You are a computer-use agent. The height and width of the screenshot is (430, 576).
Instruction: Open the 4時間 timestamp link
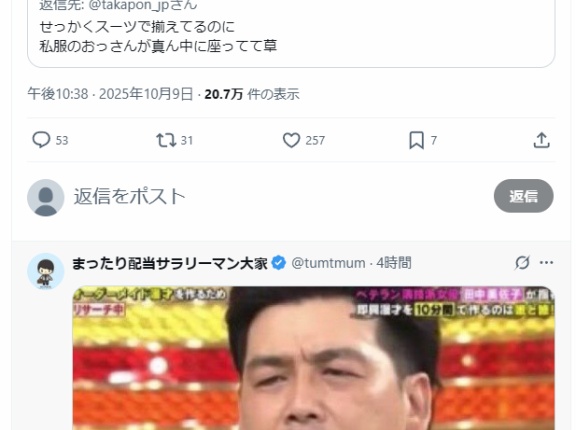(x=394, y=263)
